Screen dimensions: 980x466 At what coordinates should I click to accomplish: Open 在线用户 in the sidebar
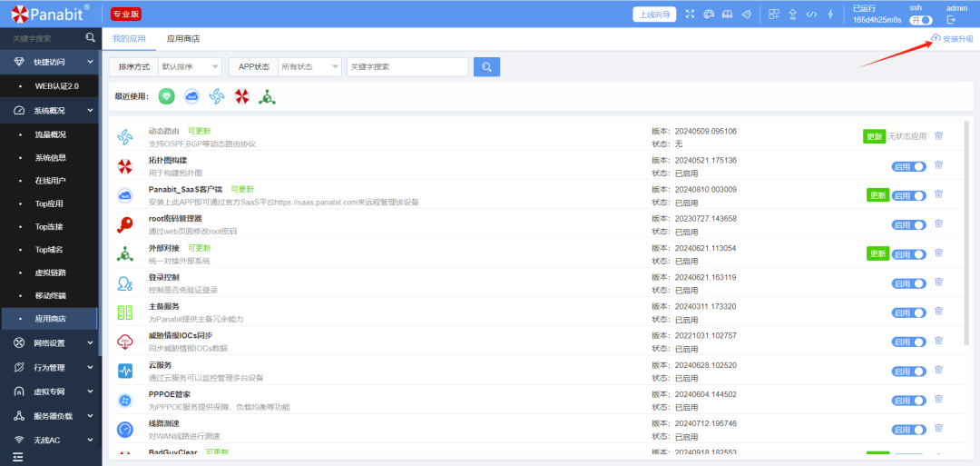pos(50,181)
